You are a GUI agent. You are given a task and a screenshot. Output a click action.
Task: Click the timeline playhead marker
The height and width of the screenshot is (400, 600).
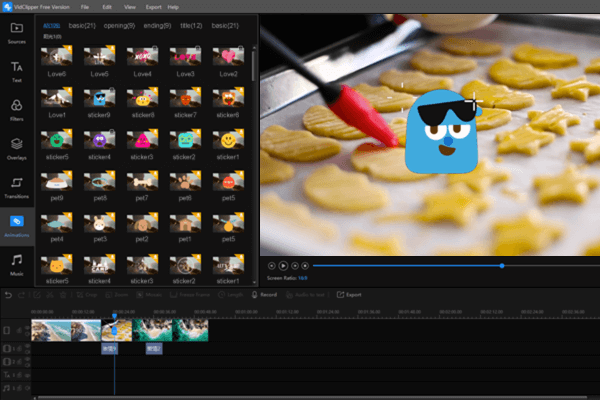pos(114,316)
